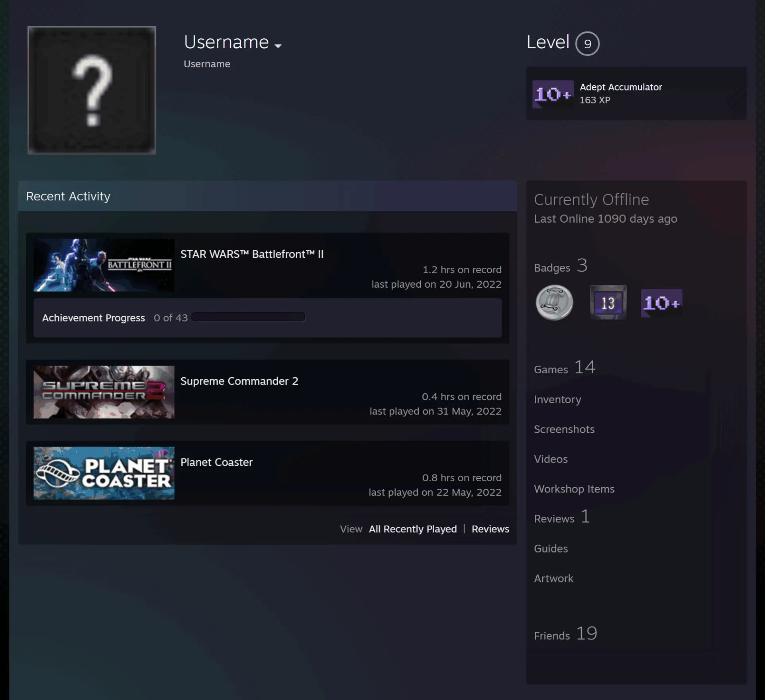Image resolution: width=765 pixels, height=700 pixels.
Task: Click the Star Wars Battlefront II game banner
Action: coord(104,265)
